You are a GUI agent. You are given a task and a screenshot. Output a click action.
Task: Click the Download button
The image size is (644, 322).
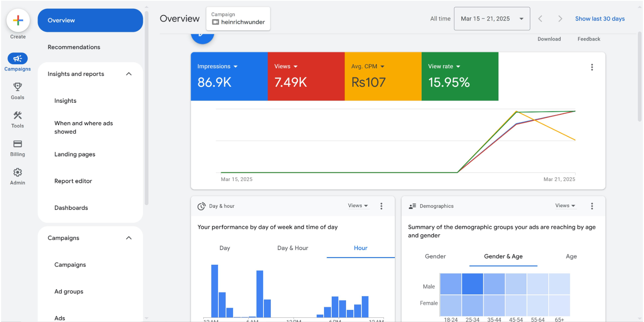[549, 39]
